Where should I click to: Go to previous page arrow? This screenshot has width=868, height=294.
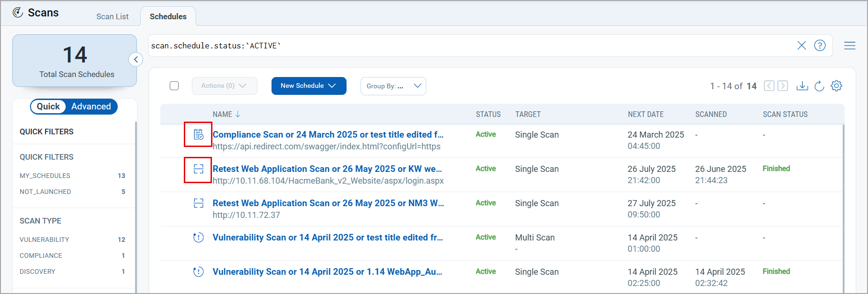769,86
